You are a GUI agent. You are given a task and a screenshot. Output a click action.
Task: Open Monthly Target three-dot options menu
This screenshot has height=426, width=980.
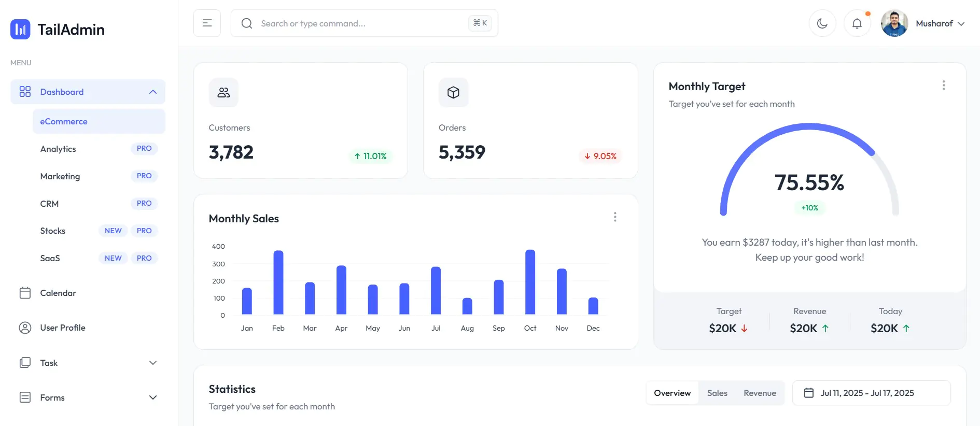point(943,86)
